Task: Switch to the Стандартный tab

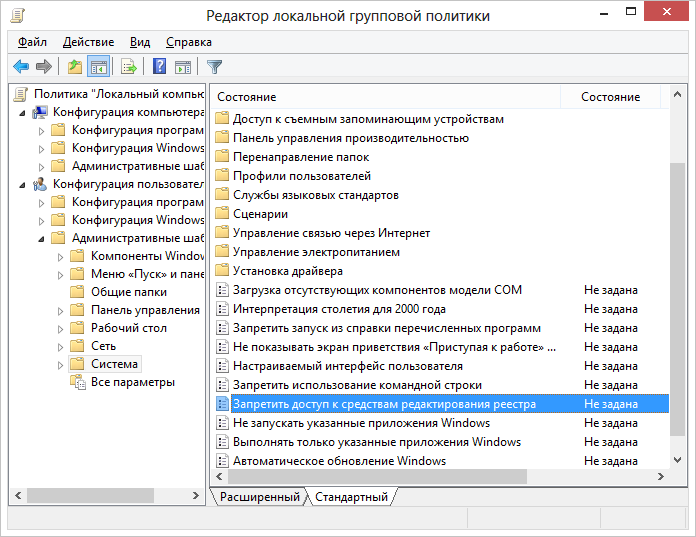Action: click(351, 497)
